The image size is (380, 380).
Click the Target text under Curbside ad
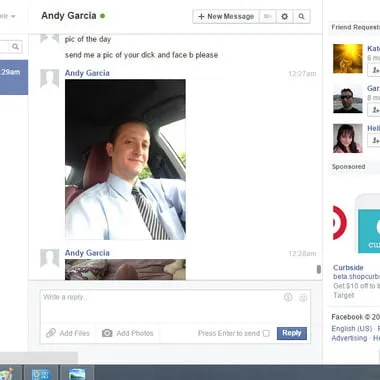click(x=344, y=295)
